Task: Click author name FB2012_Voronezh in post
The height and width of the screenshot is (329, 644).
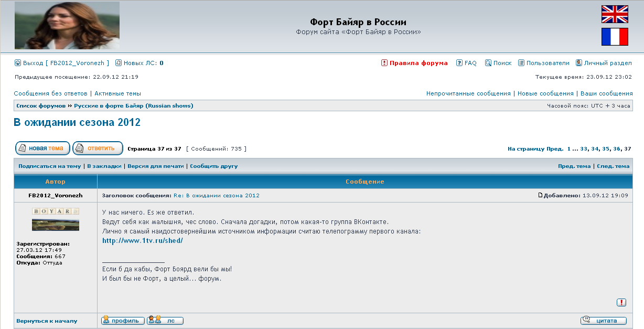Action: [56, 195]
